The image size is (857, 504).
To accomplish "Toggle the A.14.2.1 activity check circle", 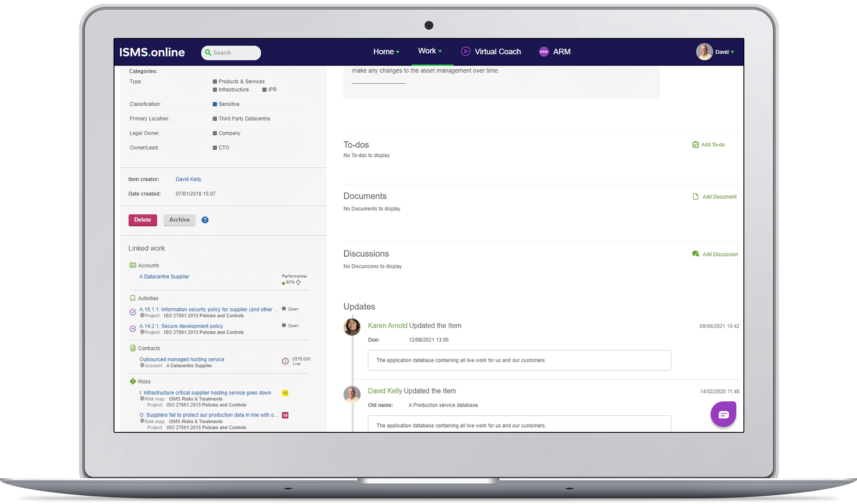I will click(133, 328).
